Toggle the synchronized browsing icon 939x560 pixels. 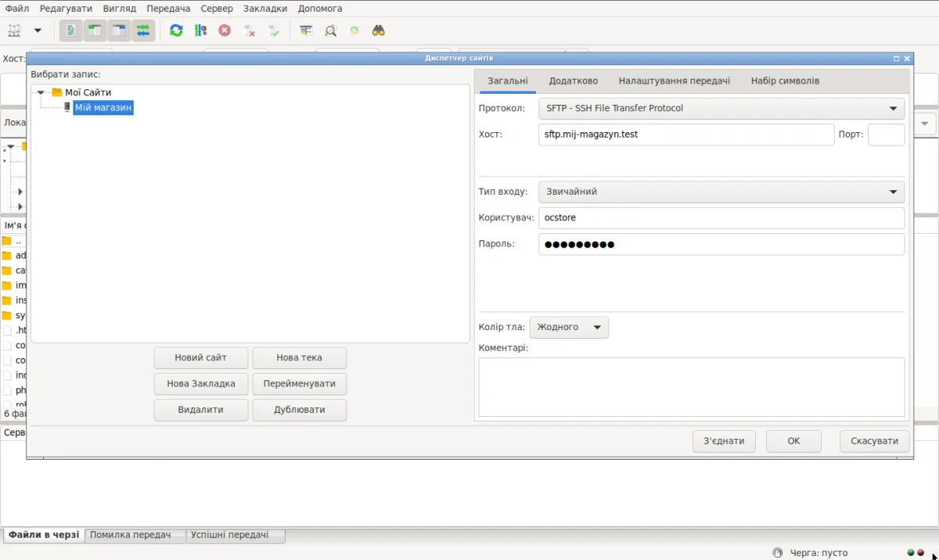coord(354,31)
